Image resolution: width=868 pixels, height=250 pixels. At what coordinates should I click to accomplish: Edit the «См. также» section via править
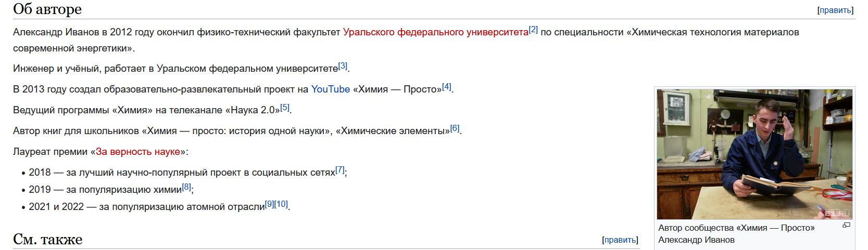[620, 240]
